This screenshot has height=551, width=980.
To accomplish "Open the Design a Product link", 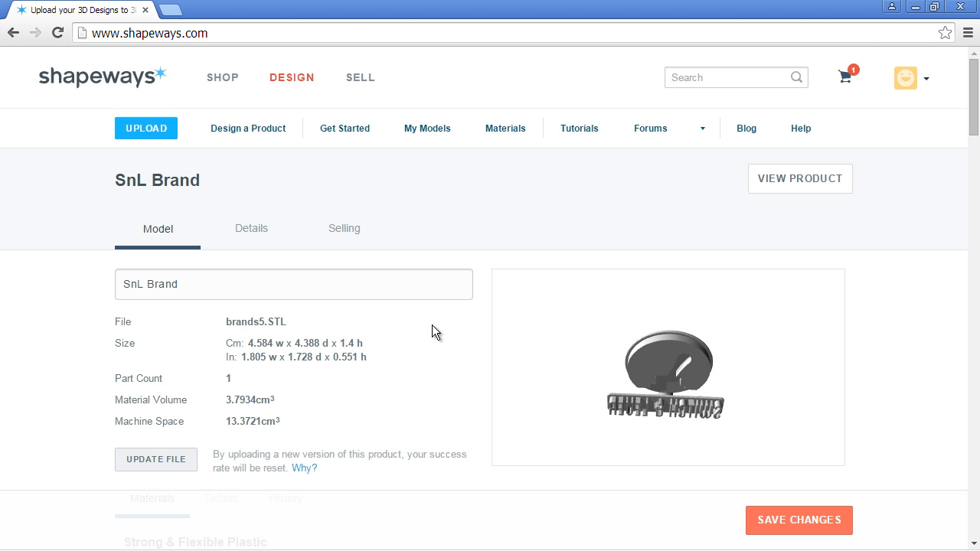I will pyautogui.click(x=248, y=129).
